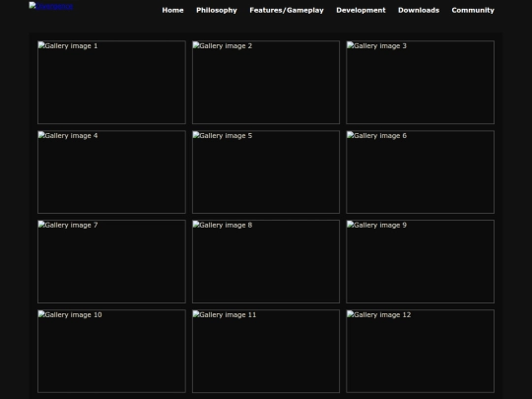Open Gallery image 3 thumbnail
Image resolution: width=532 pixels, height=399 pixels.
click(420, 82)
